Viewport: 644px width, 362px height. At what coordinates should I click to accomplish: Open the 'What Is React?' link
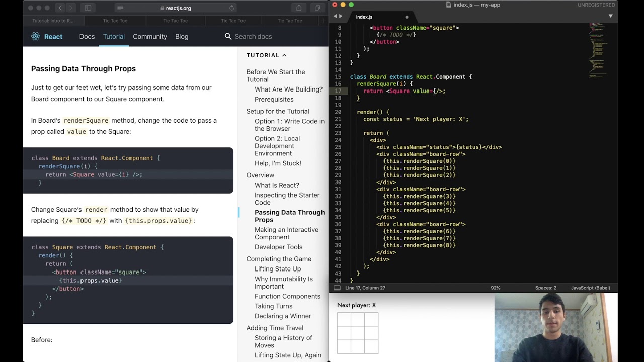coord(277,185)
